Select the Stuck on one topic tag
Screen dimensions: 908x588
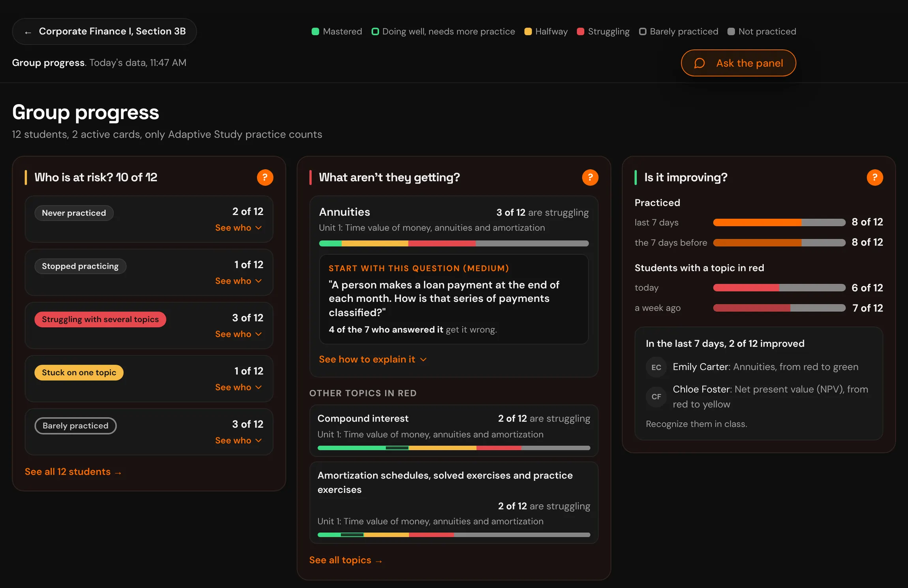point(79,373)
